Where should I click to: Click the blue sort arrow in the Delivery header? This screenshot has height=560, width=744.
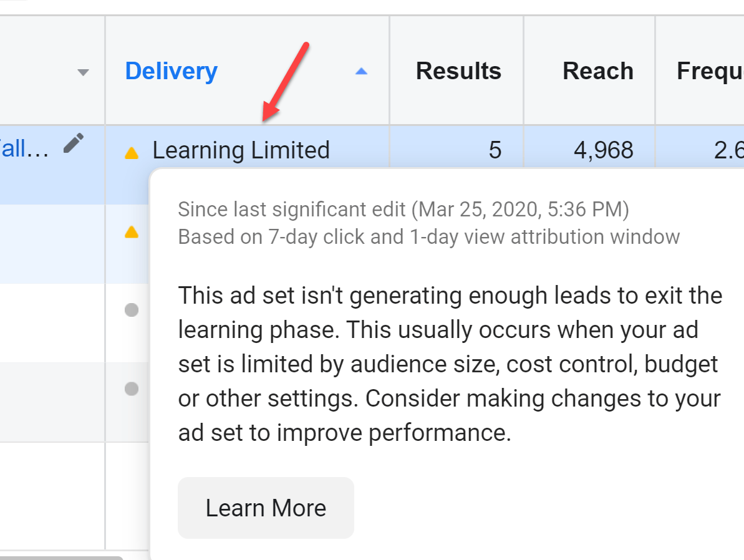point(361,71)
